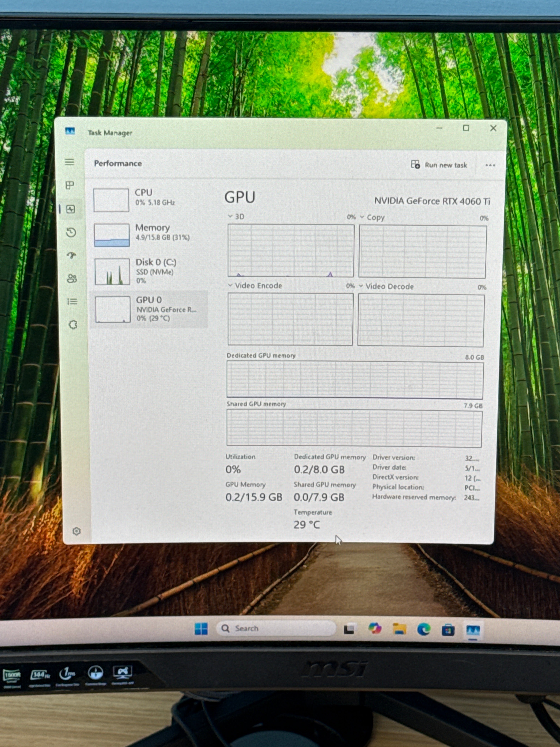Click the 'Temperature' stat label
Image resolution: width=560 pixels, height=747 pixels.
313,512
